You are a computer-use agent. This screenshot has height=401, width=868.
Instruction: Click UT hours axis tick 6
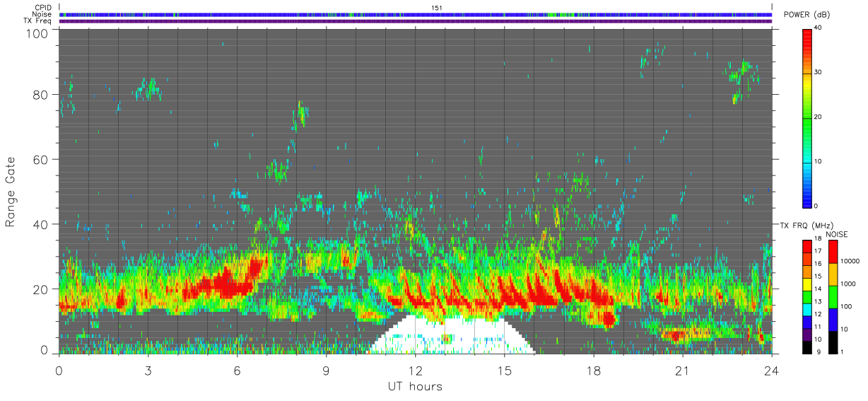[237, 370]
